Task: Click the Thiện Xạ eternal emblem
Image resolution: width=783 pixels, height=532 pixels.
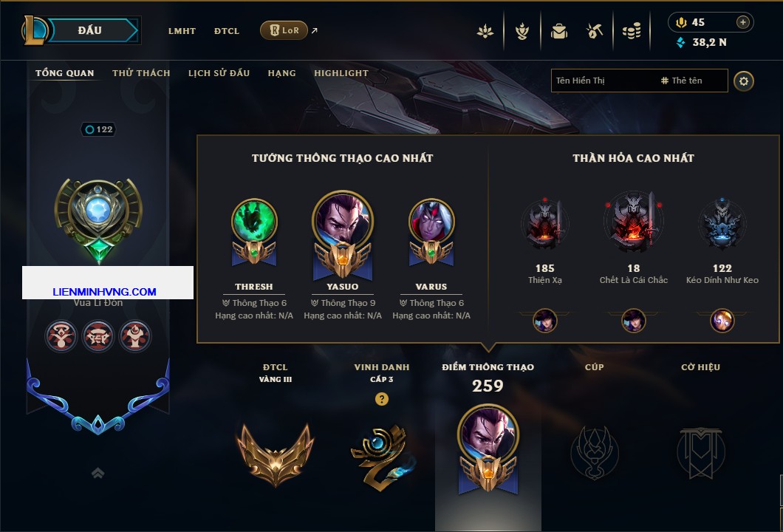Action: [x=545, y=224]
